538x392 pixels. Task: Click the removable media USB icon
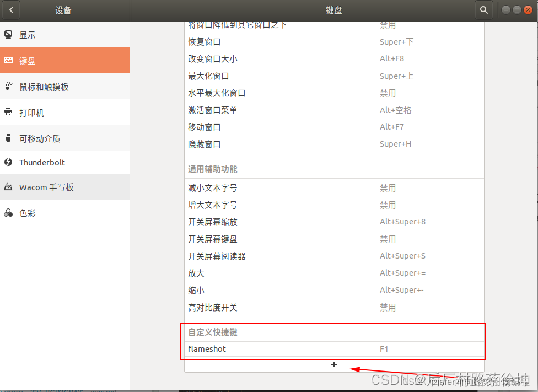pyautogui.click(x=8, y=138)
